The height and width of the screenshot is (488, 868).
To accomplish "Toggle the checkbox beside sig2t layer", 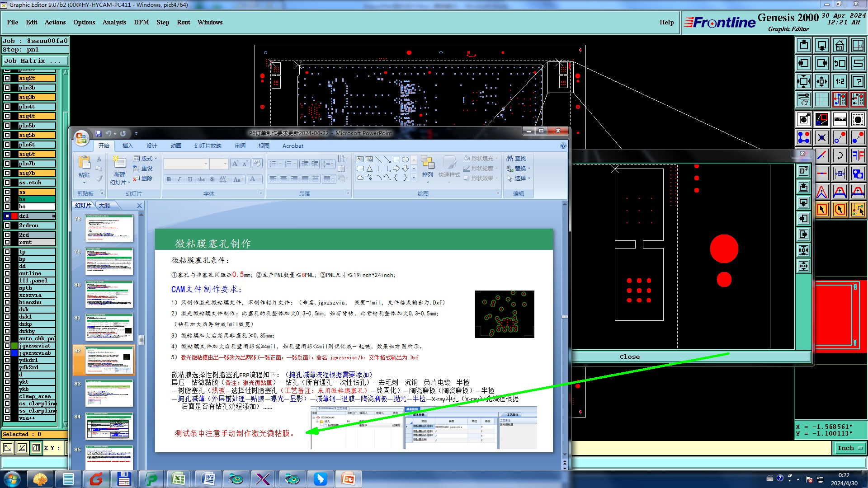I will click(7, 78).
